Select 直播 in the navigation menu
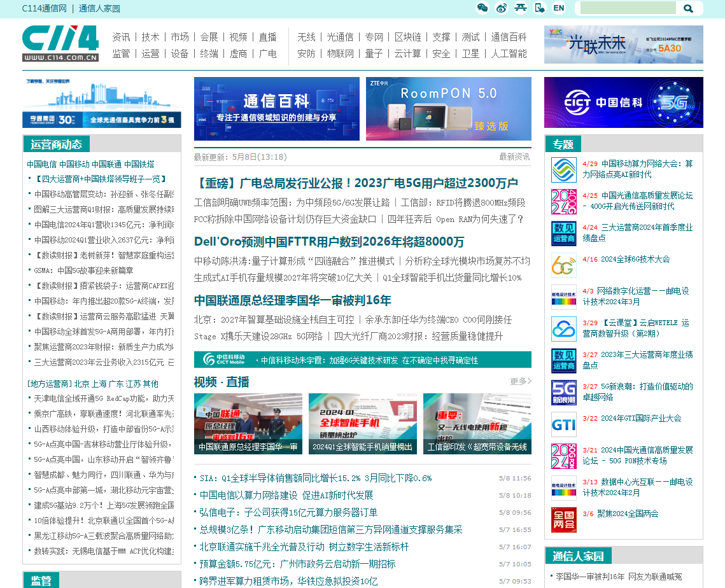Viewport: 725px width, 588px height. [268, 37]
